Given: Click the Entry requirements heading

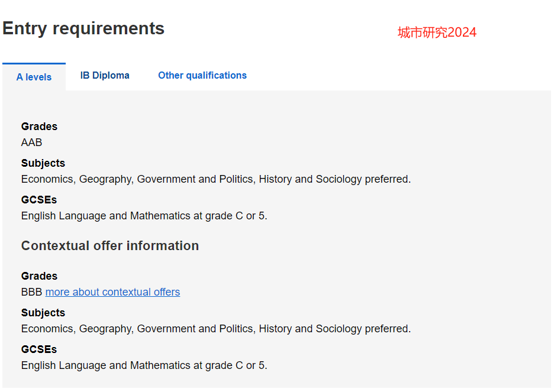Looking at the screenshot, I should (x=83, y=28).
